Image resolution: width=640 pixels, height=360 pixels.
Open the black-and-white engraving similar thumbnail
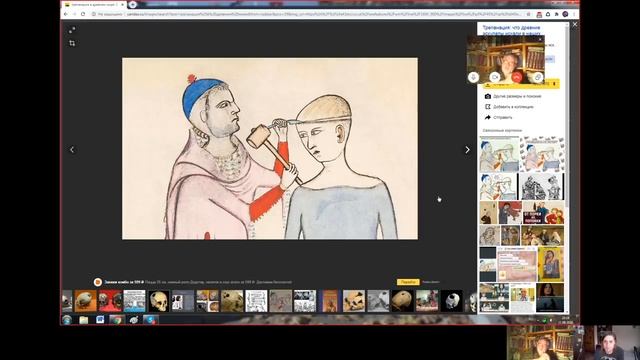(541, 187)
